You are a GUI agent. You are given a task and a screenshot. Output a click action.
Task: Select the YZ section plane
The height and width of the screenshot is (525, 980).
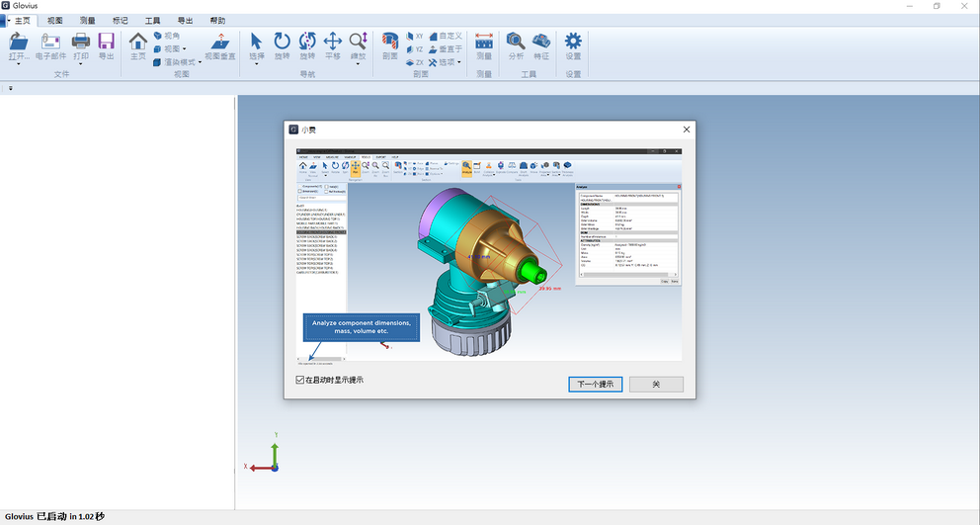[414, 48]
